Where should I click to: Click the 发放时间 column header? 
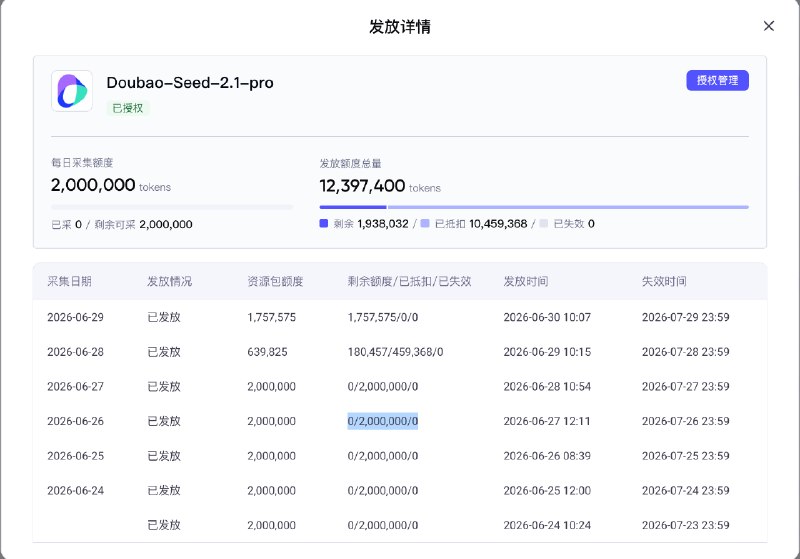tap(526, 282)
